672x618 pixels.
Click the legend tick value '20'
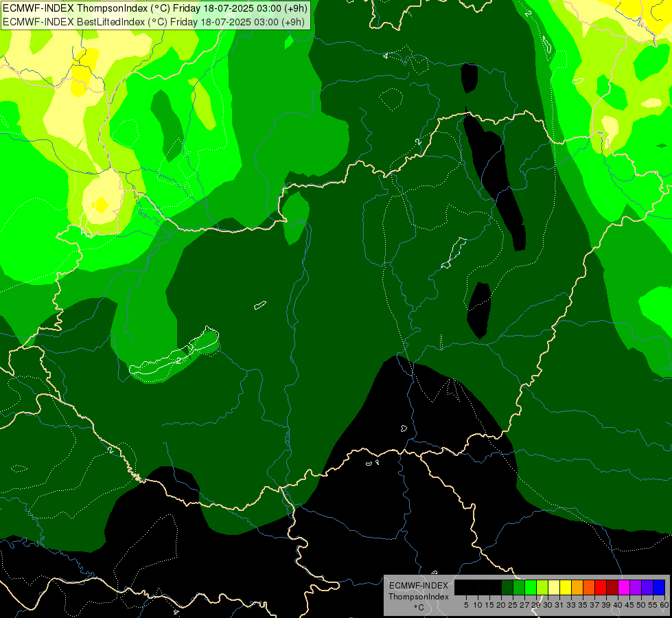(x=502, y=605)
